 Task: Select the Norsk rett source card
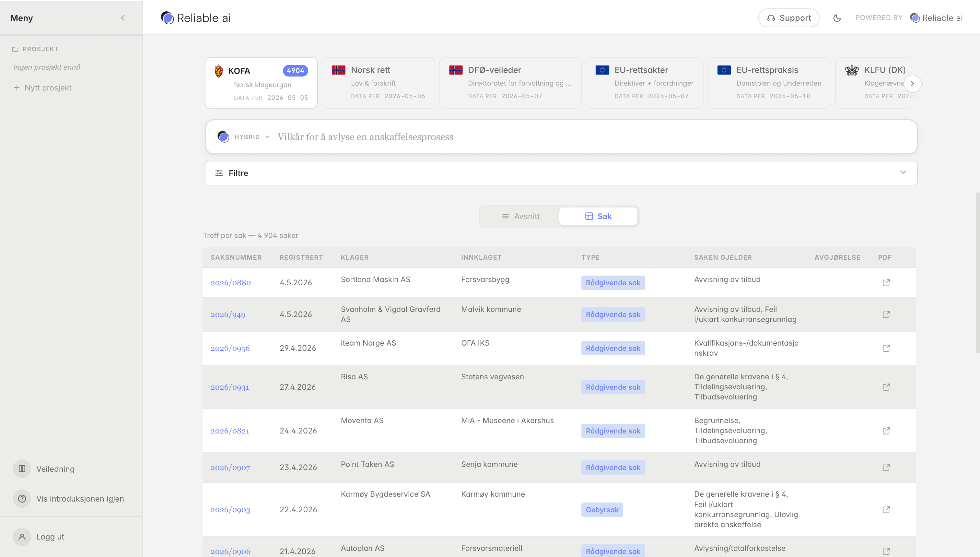pyautogui.click(x=378, y=83)
